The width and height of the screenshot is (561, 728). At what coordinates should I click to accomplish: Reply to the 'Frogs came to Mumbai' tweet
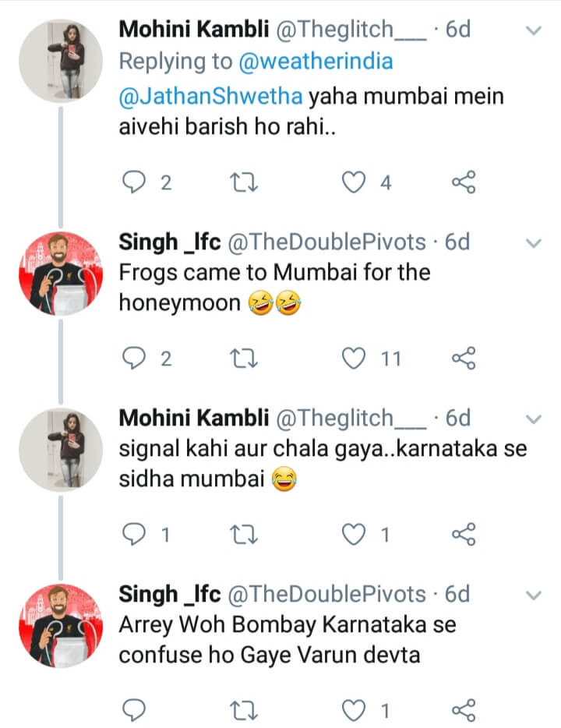click(x=136, y=359)
